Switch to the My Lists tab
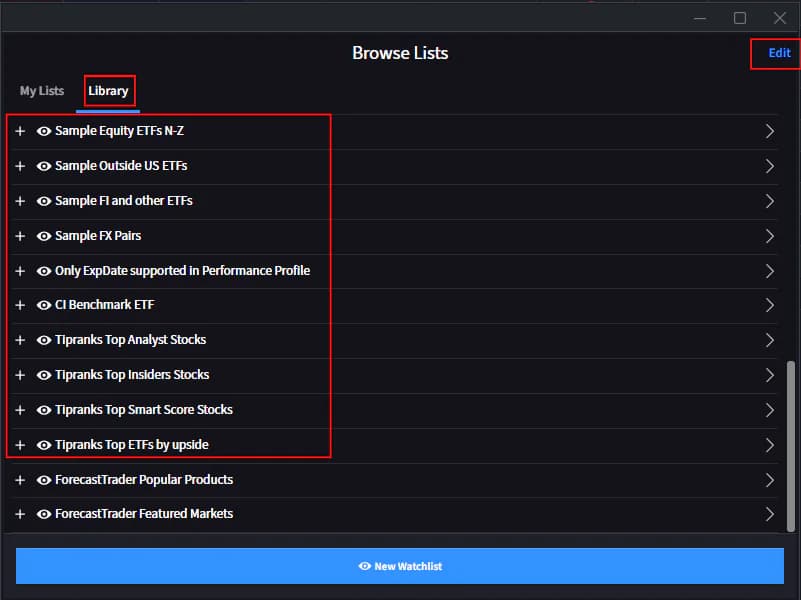 (42, 91)
